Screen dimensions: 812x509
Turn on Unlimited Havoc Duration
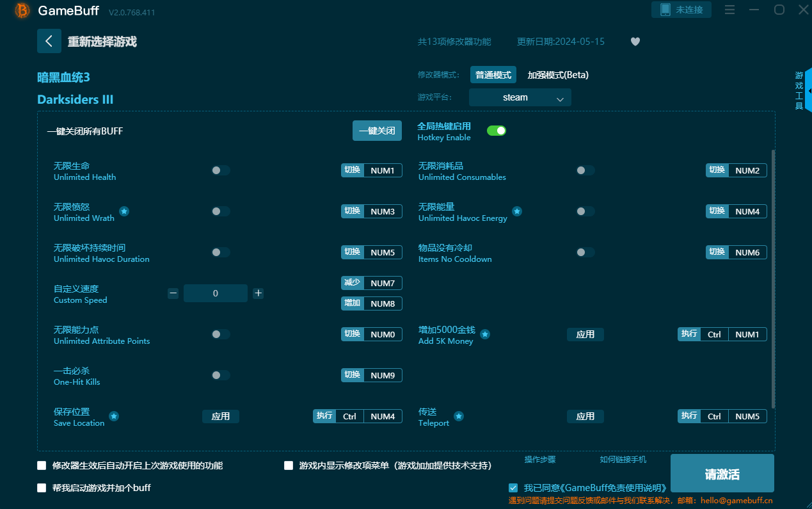click(221, 252)
